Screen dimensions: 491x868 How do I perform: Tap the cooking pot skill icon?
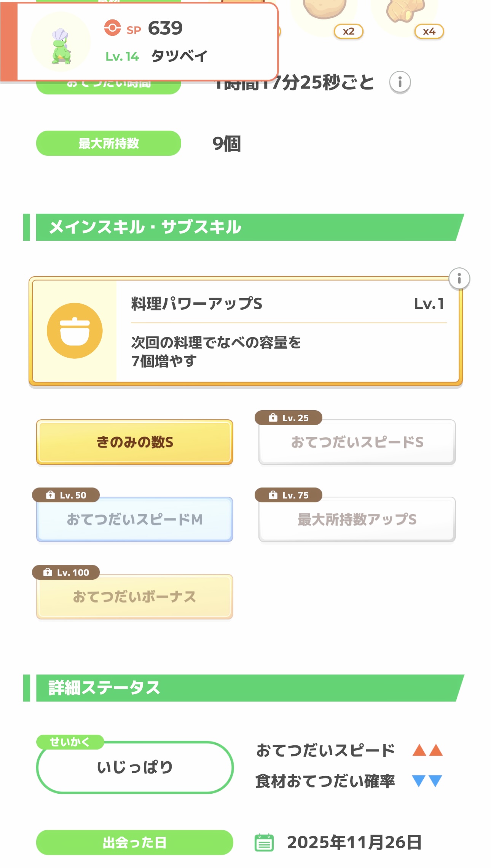click(x=75, y=331)
